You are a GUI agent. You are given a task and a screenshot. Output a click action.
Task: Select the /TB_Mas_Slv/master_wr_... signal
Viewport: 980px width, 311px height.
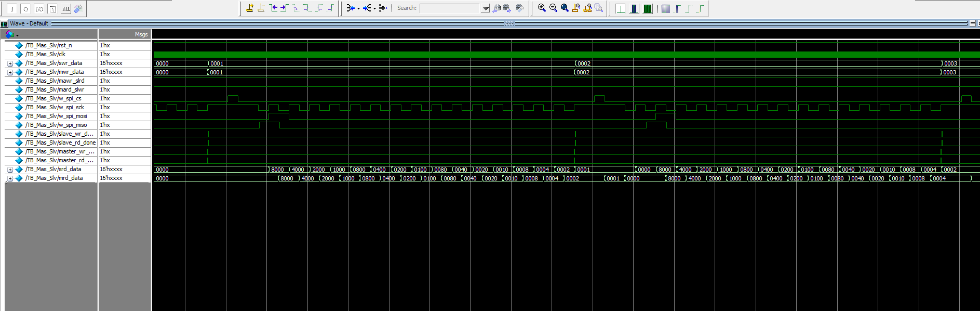pyautogui.click(x=60, y=151)
